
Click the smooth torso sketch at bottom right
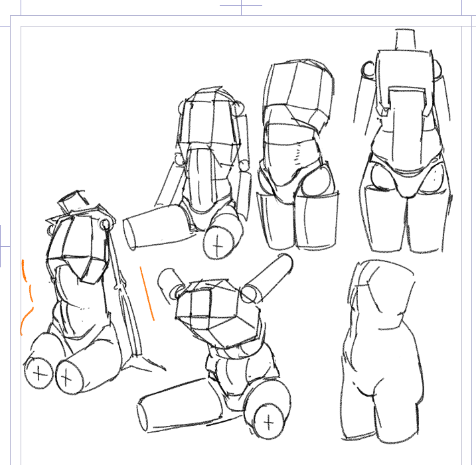click(x=380, y=352)
